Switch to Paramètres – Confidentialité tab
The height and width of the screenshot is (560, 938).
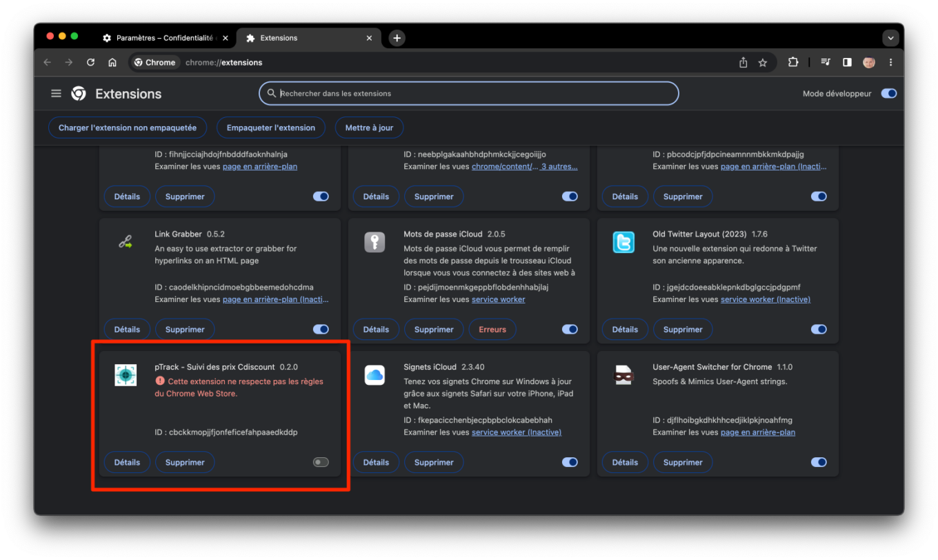(x=166, y=38)
